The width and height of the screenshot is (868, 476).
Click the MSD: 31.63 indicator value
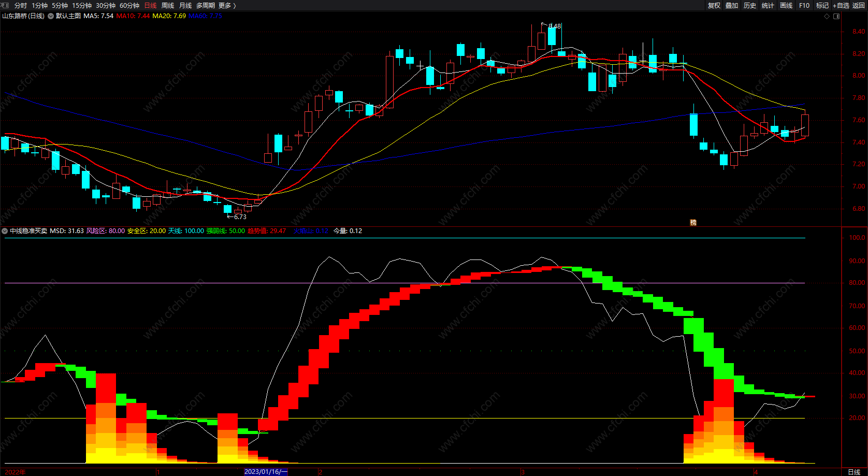[67, 231]
